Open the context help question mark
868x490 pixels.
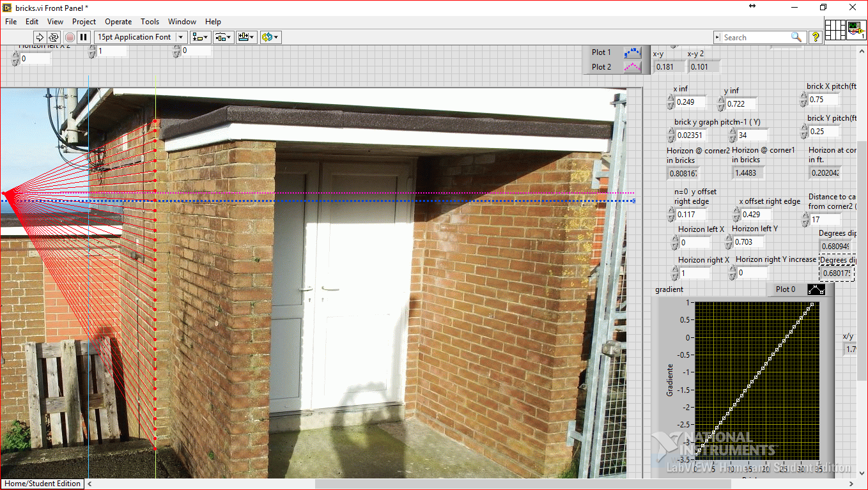816,37
